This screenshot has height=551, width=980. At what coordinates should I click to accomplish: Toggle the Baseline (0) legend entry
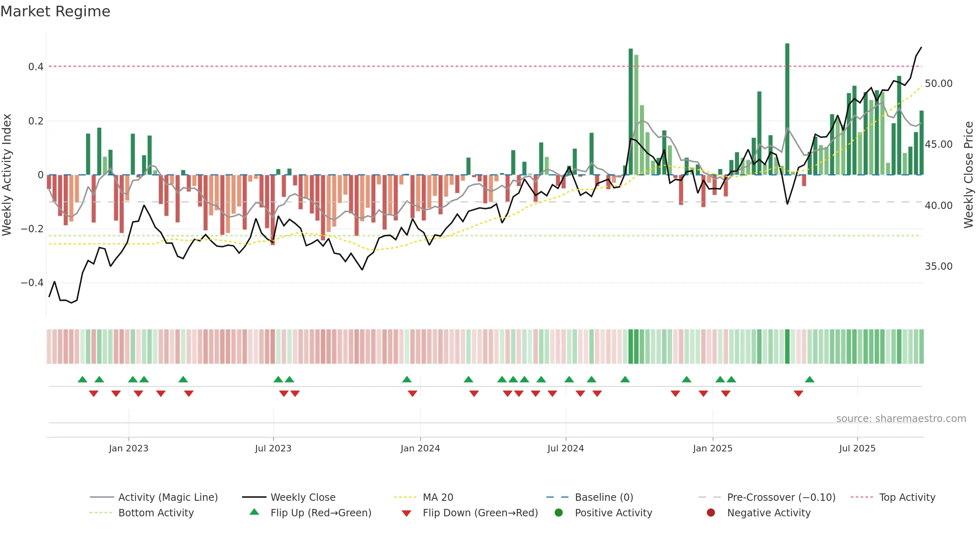(x=590, y=497)
